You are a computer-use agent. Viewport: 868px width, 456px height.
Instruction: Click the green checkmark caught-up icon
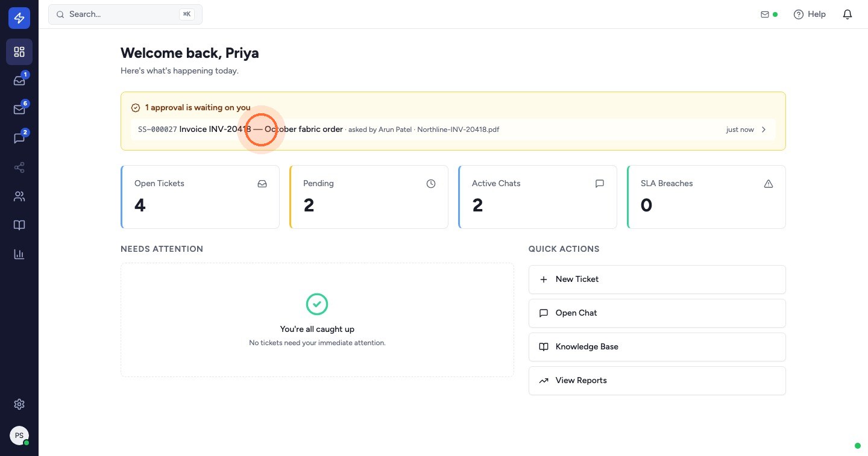317,304
